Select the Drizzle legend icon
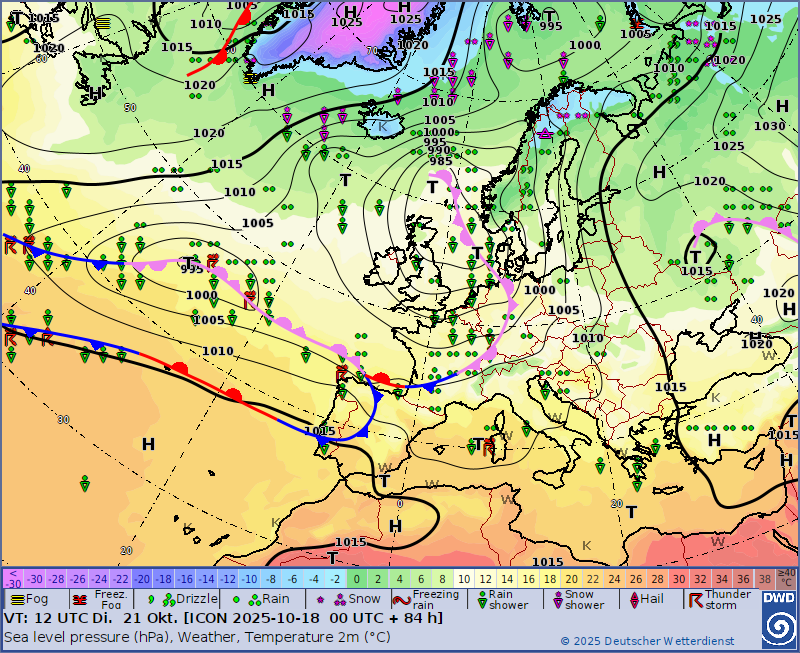 point(151,599)
